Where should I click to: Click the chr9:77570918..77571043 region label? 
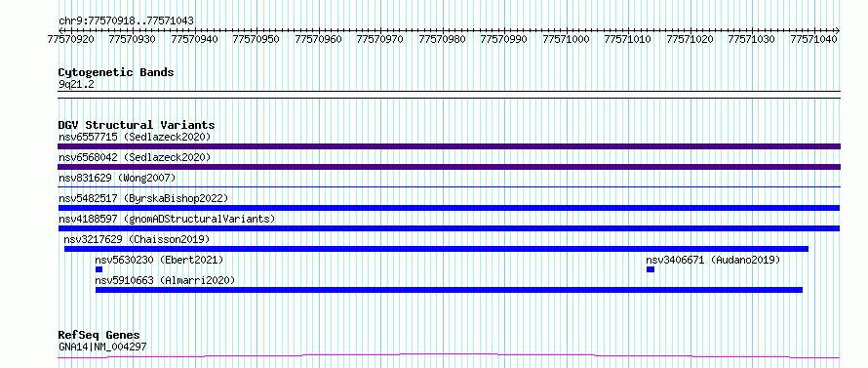point(126,21)
